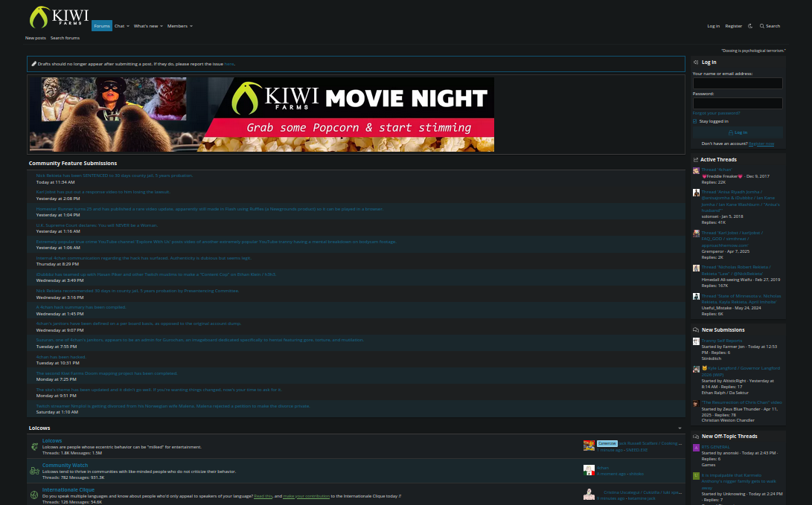This screenshot has height=505, width=812.
Task: Open the What's new dropdown arrow
Action: click(x=161, y=26)
